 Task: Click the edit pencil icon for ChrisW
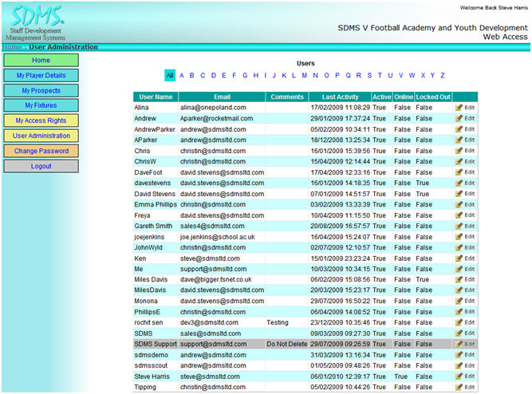tap(459, 162)
